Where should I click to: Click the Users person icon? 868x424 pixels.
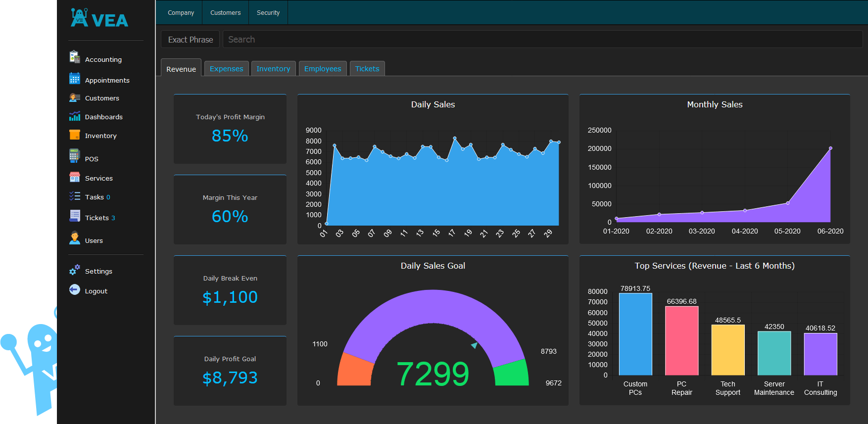[x=75, y=238]
